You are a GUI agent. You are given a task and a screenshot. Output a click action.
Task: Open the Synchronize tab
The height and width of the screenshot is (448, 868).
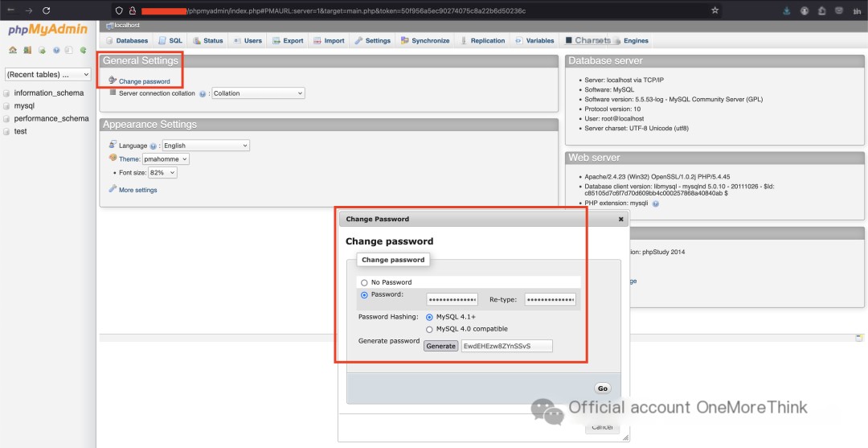(425, 41)
